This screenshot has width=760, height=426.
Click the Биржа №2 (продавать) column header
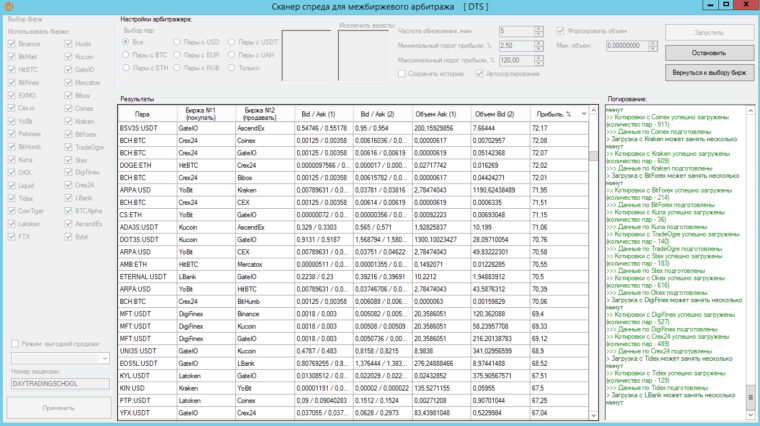coord(265,114)
